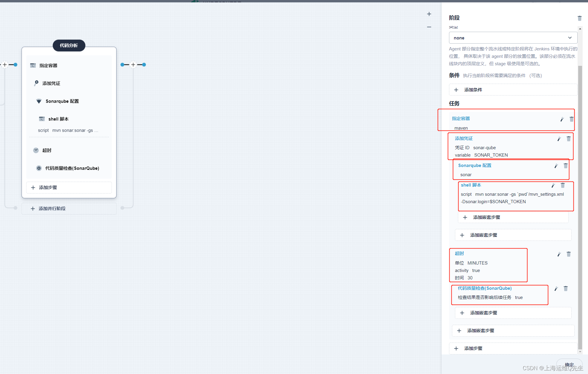588x374 pixels.
Task: Edit the 指定容器 maven task
Action: coord(562,119)
